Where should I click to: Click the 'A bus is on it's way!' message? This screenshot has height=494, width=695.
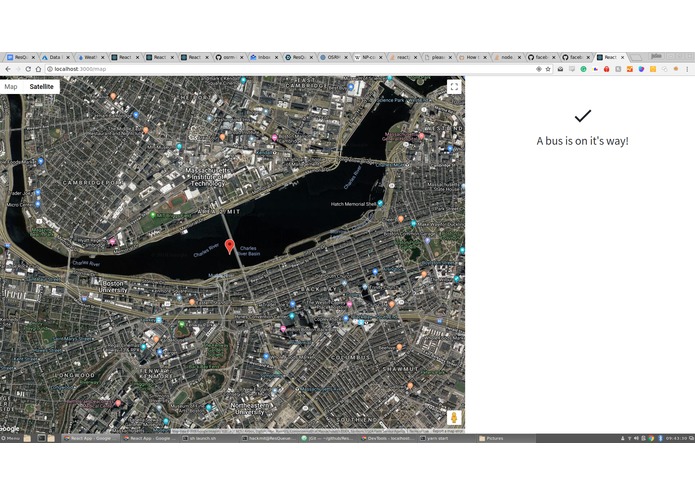tap(582, 141)
